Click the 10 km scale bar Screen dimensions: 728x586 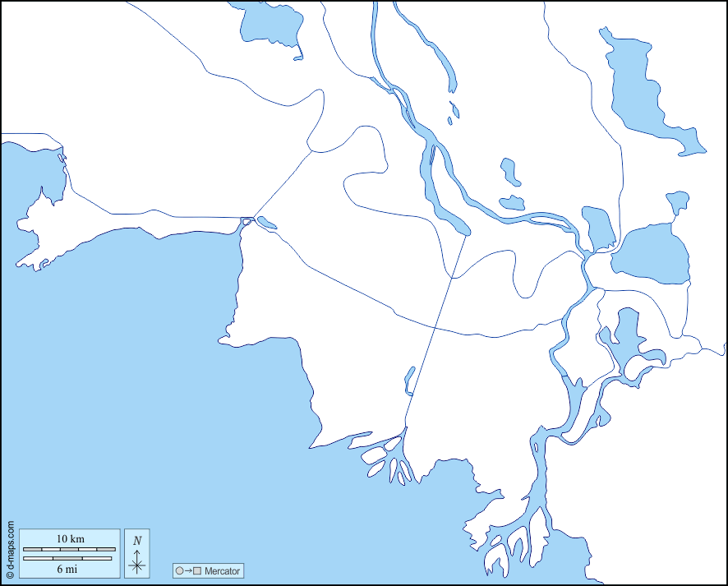[x=69, y=548]
